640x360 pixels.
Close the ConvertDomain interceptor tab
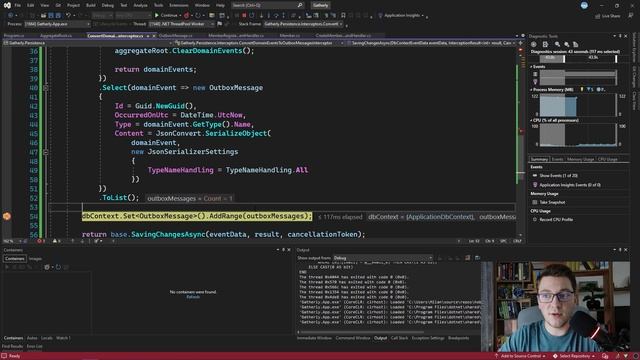(x=154, y=36)
